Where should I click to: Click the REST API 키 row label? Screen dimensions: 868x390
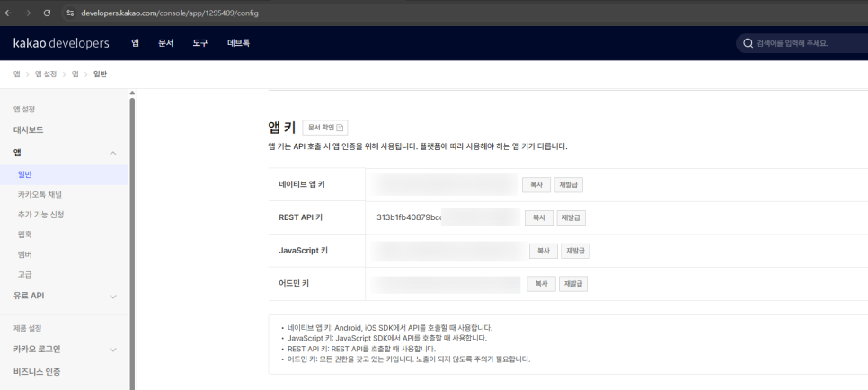pyautogui.click(x=301, y=217)
